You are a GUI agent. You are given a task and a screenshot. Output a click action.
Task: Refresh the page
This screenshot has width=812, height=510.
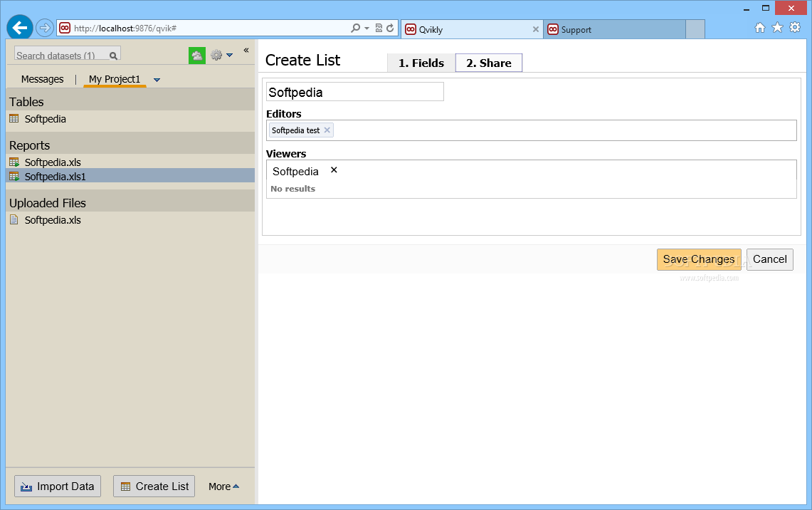(390, 28)
